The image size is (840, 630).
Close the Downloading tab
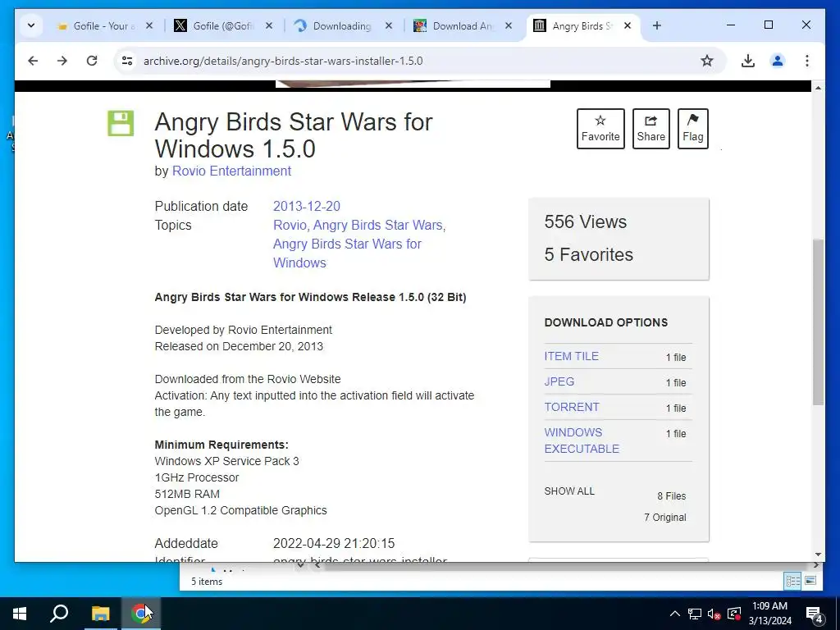(x=389, y=25)
